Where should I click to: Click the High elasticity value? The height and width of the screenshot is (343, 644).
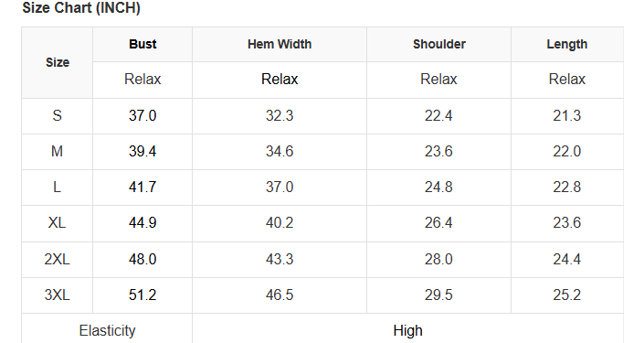tap(407, 331)
